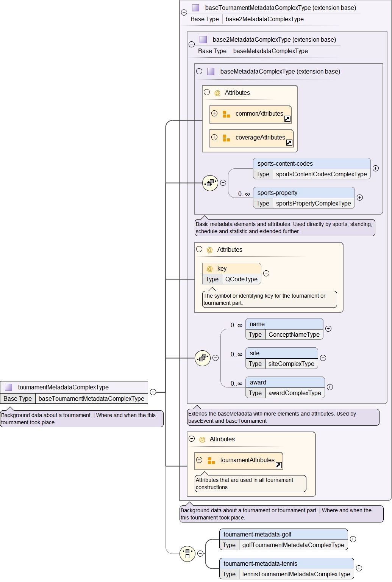
Task: Open the golfTournamentMetadataComplexType type link
Action: (x=293, y=545)
